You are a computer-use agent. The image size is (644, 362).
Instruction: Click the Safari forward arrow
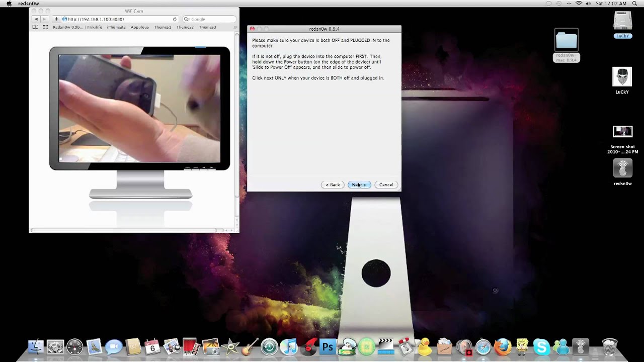click(x=44, y=19)
